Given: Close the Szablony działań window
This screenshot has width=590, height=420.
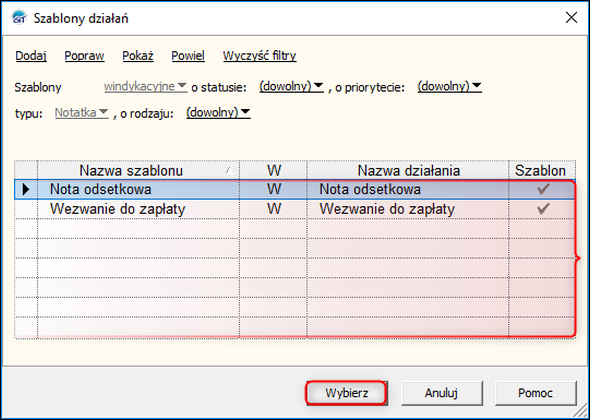Looking at the screenshot, I should pos(571,18).
